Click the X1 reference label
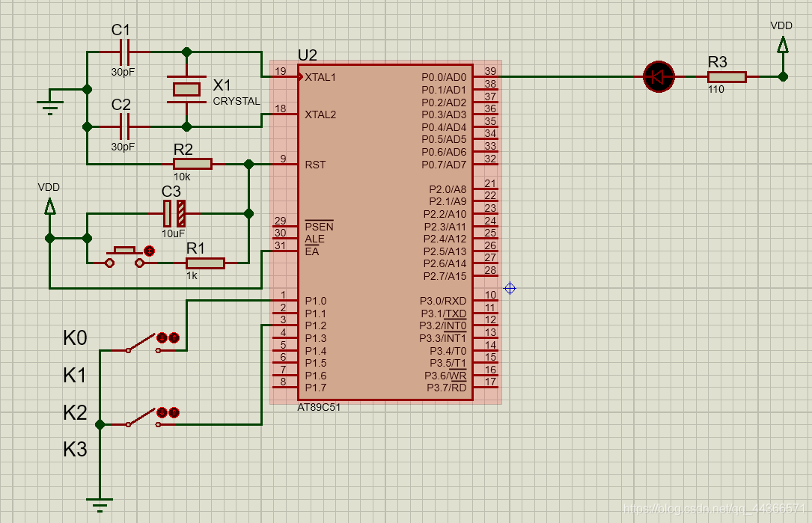This screenshot has width=812, height=523. point(222,85)
